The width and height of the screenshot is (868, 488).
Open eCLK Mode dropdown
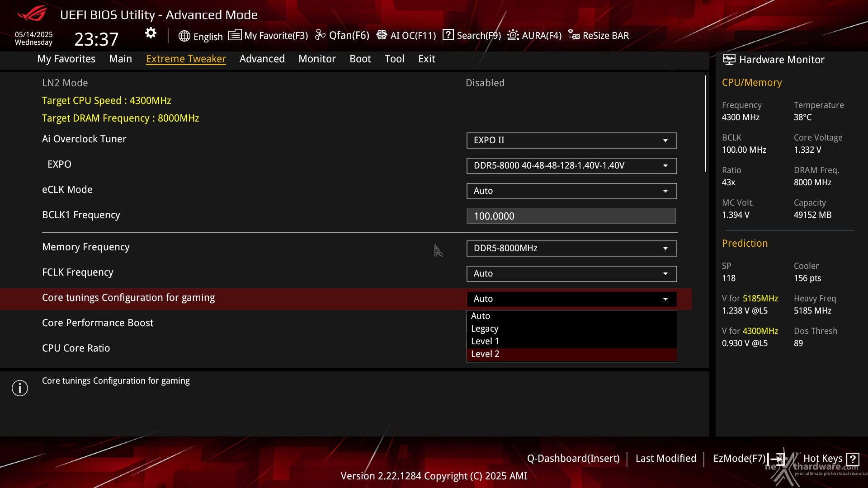[x=571, y=191]
